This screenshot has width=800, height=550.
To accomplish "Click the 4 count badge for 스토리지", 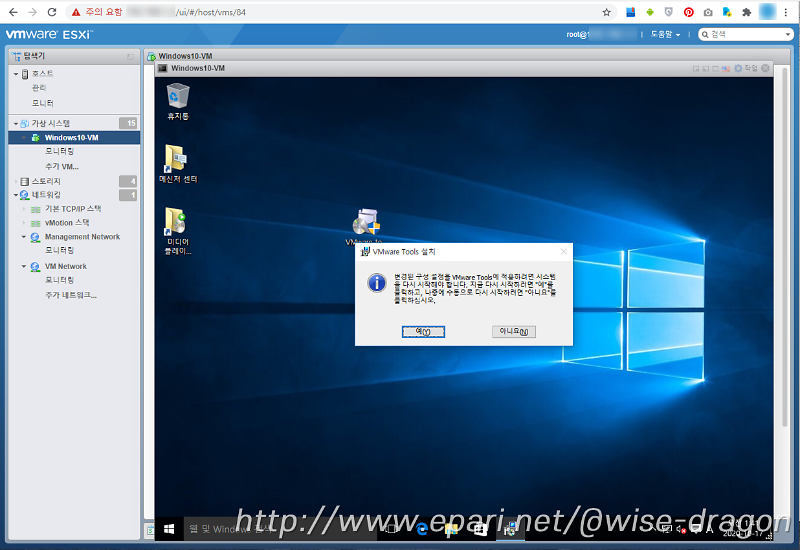I will pyautogui.click(x=128, y=181).
